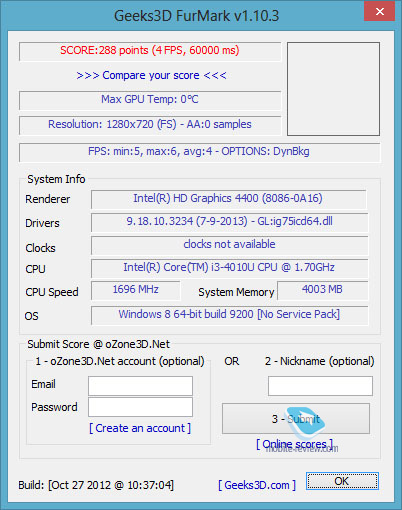This screenshot has width=402, height=510.
Task: Click the FPS: min:5, max:6, avg:4 field
Action: pos(199,152)
